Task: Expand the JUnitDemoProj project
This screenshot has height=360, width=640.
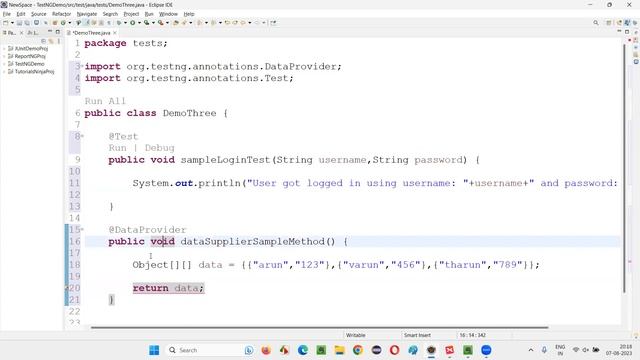Action: [x=4, y=49]
